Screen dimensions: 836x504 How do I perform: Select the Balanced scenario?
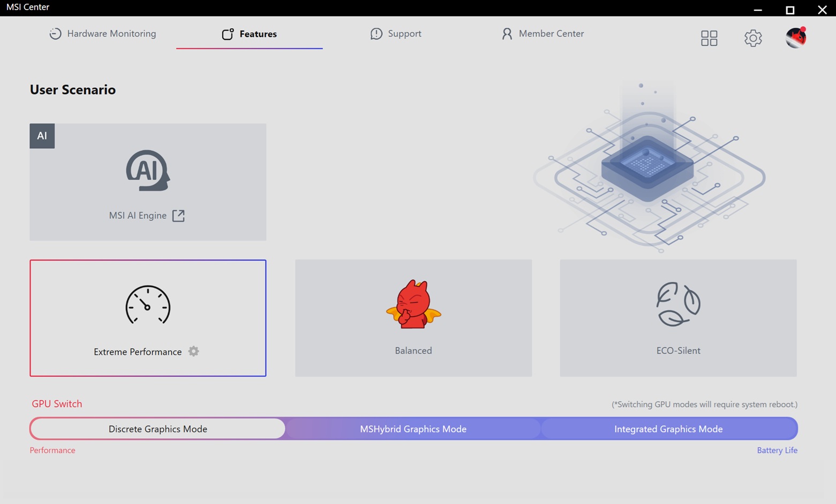tap(413, 318)
